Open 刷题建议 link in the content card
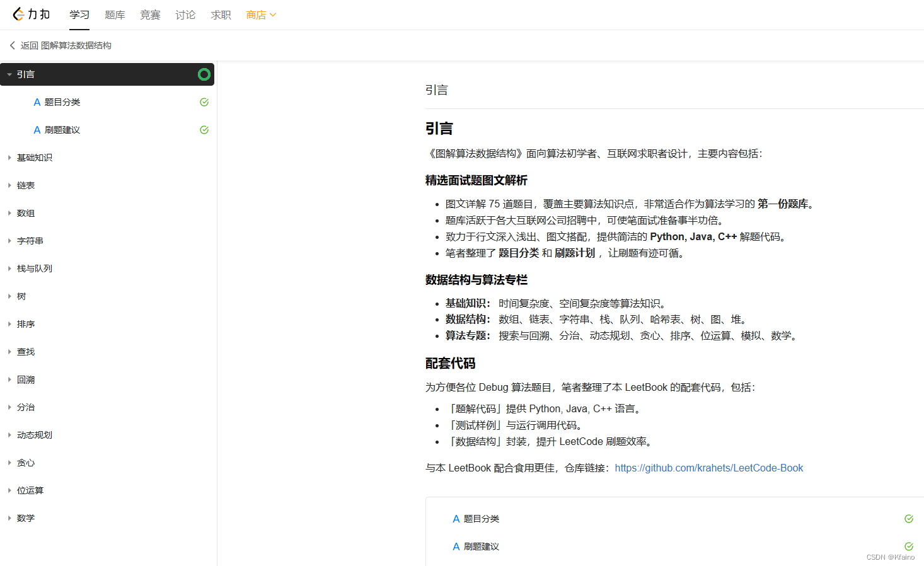924x566 pixels. click(x=482, y=546)
